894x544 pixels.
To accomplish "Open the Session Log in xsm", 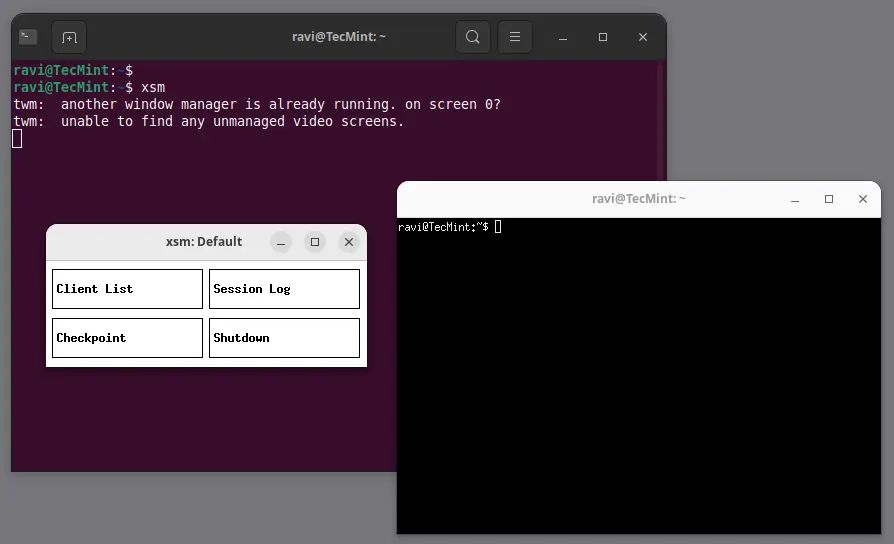I will coord(284,289).
